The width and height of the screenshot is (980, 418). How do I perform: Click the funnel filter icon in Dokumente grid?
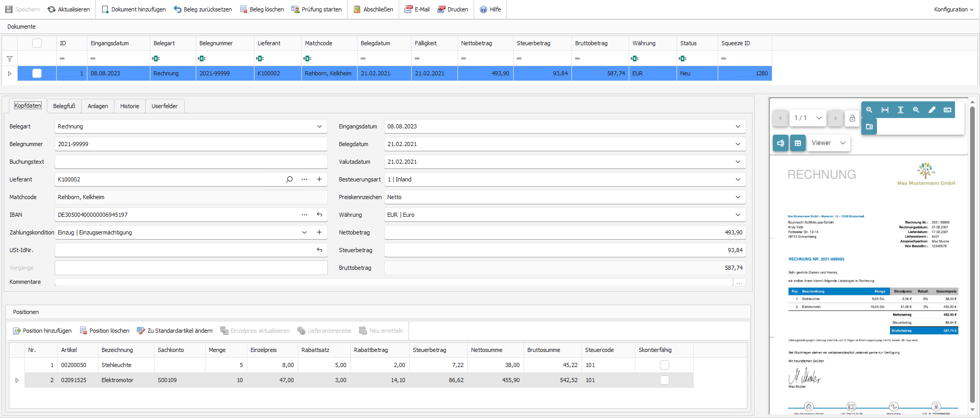click(9, 59)
